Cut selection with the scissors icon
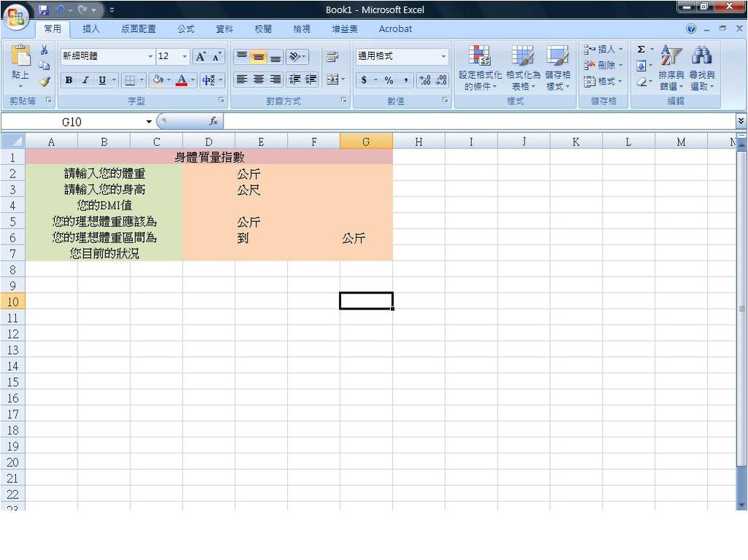748x560 pixels. coord(45,50)
